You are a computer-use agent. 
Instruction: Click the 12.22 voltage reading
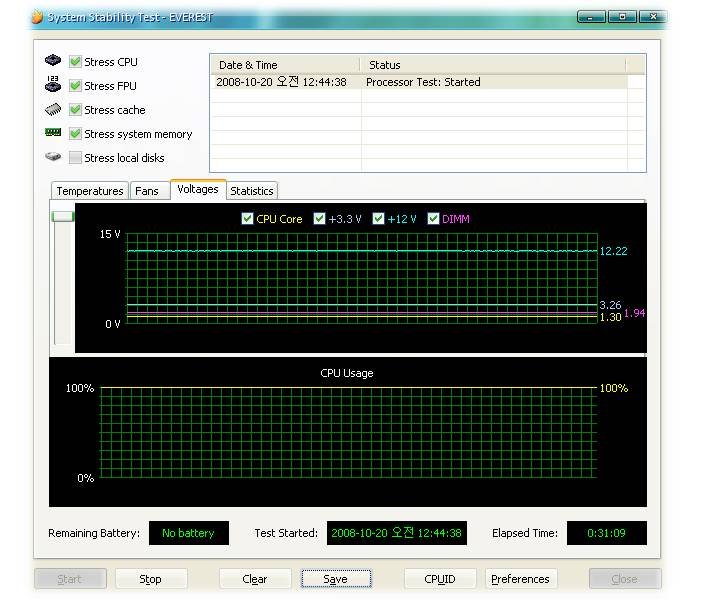point(613,251)
